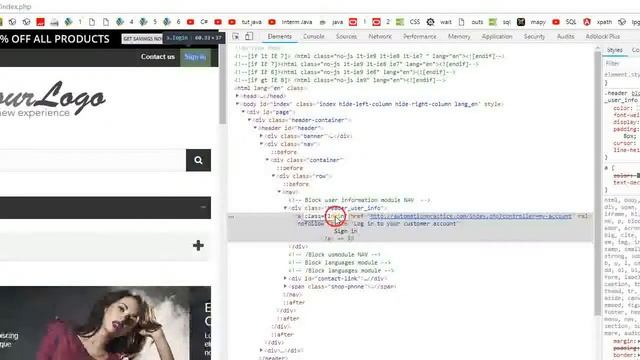Switch to the Console tab

313,37
